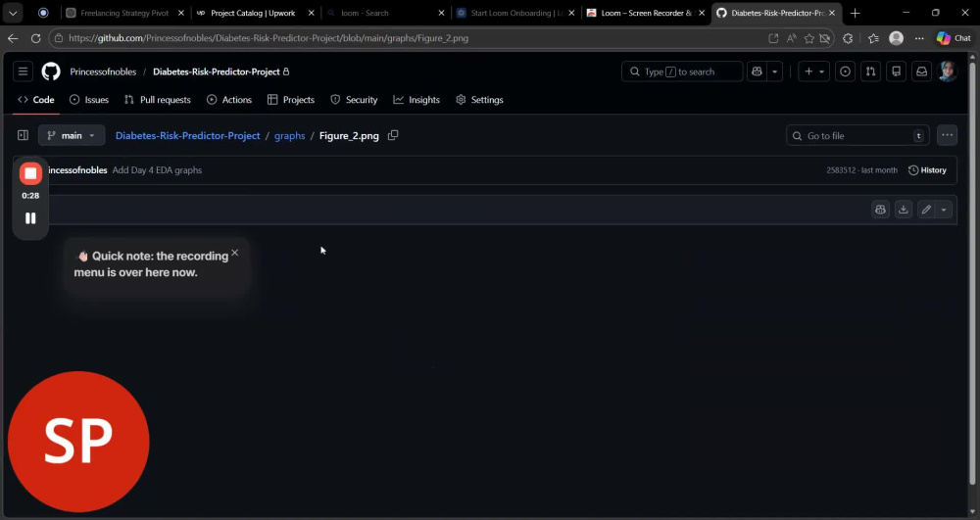View file History
Image resolution: width=980 pixels, height=520 pixels.
point(927,170)
